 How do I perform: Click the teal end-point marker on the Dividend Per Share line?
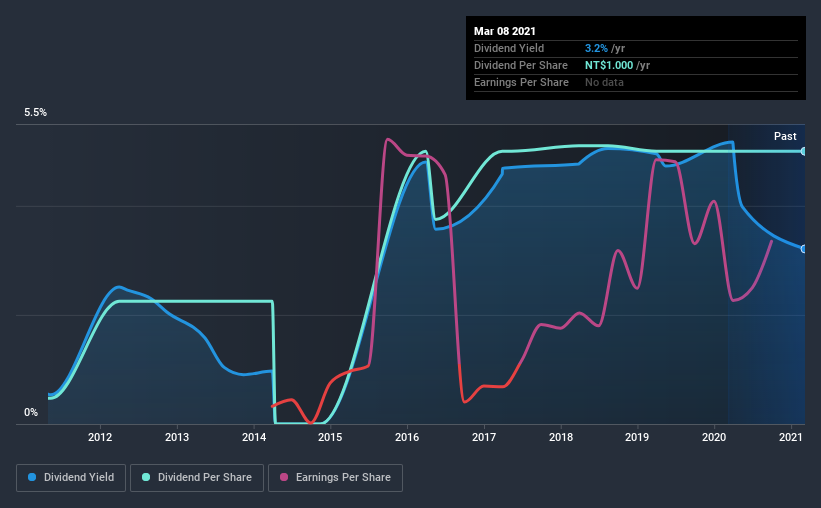click(803, 151)
